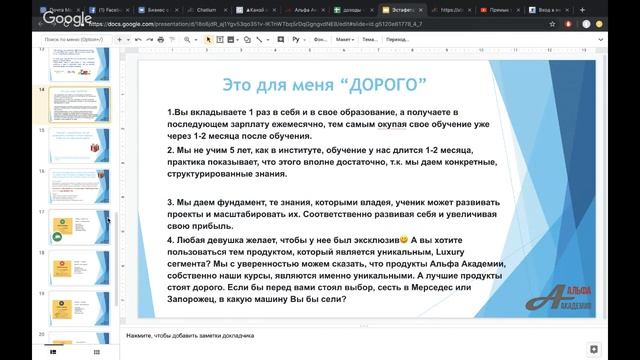Close the Эстафета presentation tab
This screenshot has height=360, width=640.
[420, 10]
